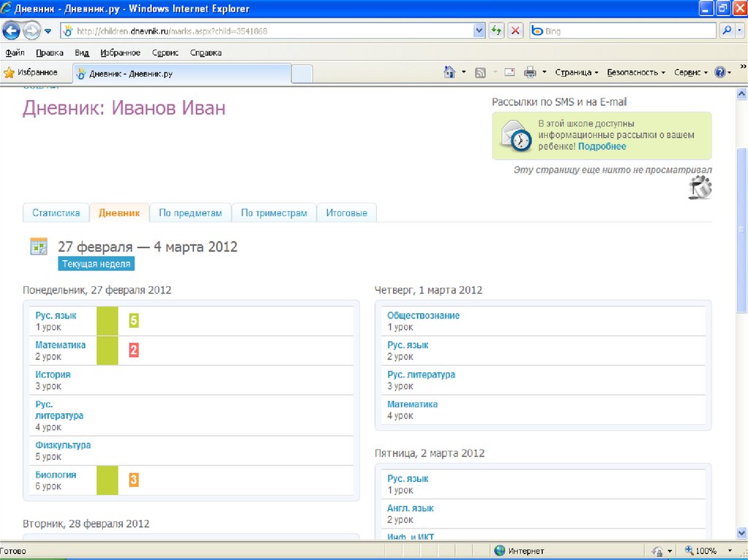Click the Bing search magnifier icon

coord(727,31)
